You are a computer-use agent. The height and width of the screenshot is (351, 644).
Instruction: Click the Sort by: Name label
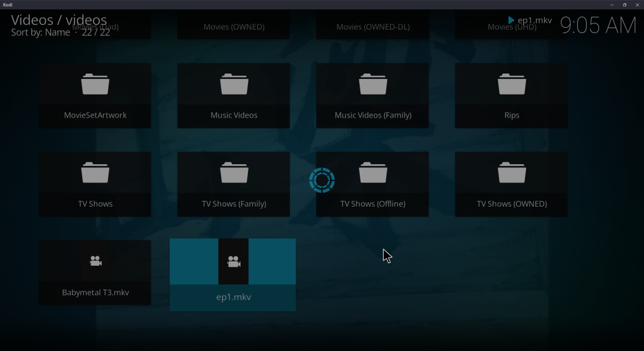[x=40, y=32]
